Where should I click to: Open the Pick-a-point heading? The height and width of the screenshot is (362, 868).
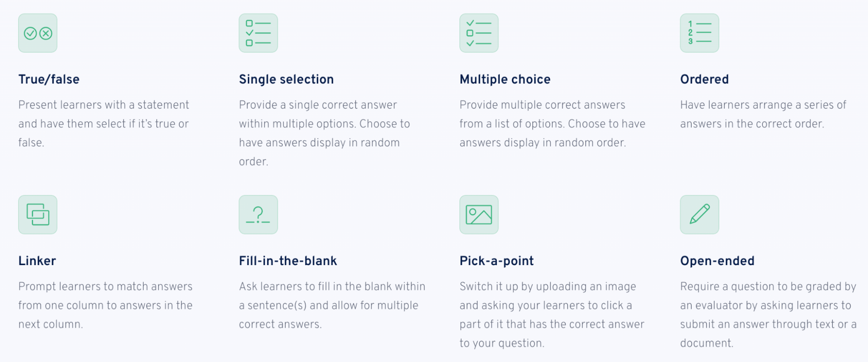pyautogui.click(x=497, y=261)
